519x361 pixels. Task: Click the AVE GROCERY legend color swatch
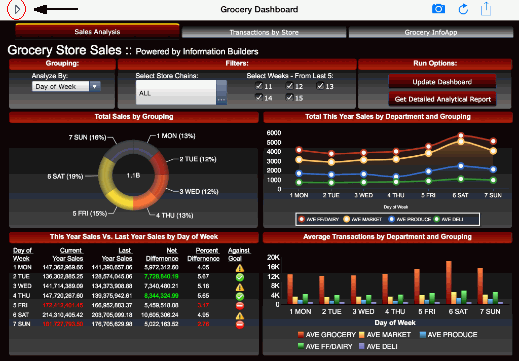click(x=301, y=335)
